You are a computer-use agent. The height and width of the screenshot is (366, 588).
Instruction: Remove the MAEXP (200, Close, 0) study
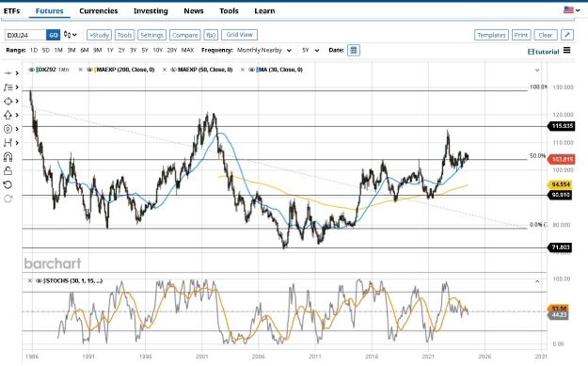[80, 70]
